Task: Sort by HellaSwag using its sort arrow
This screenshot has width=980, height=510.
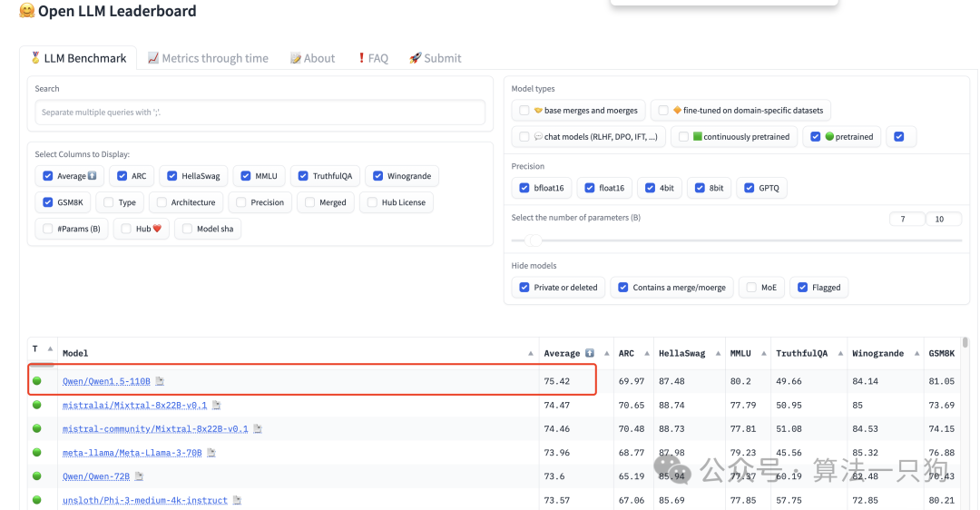Action: pos(718,354)
